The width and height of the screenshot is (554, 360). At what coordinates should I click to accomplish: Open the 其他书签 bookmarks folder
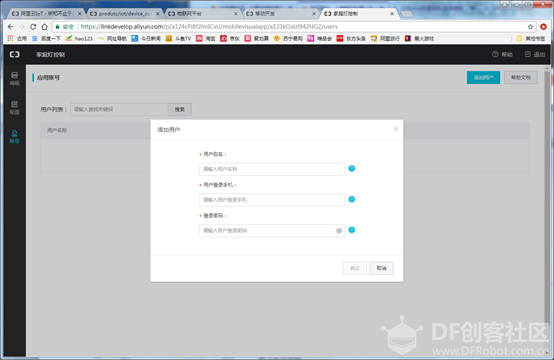[x=531, y=39]
